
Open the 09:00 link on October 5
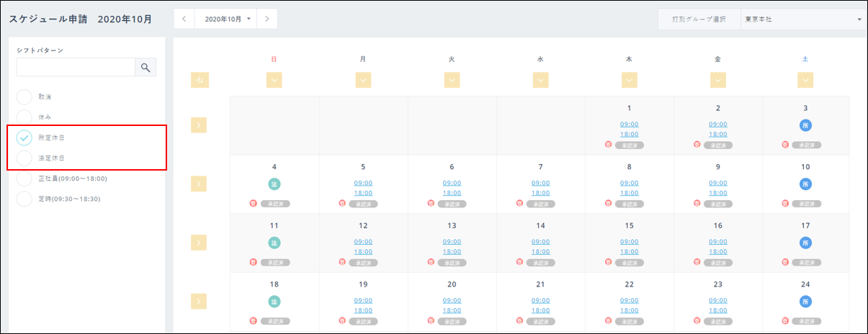pyautogui.click(x=363, y=183)
